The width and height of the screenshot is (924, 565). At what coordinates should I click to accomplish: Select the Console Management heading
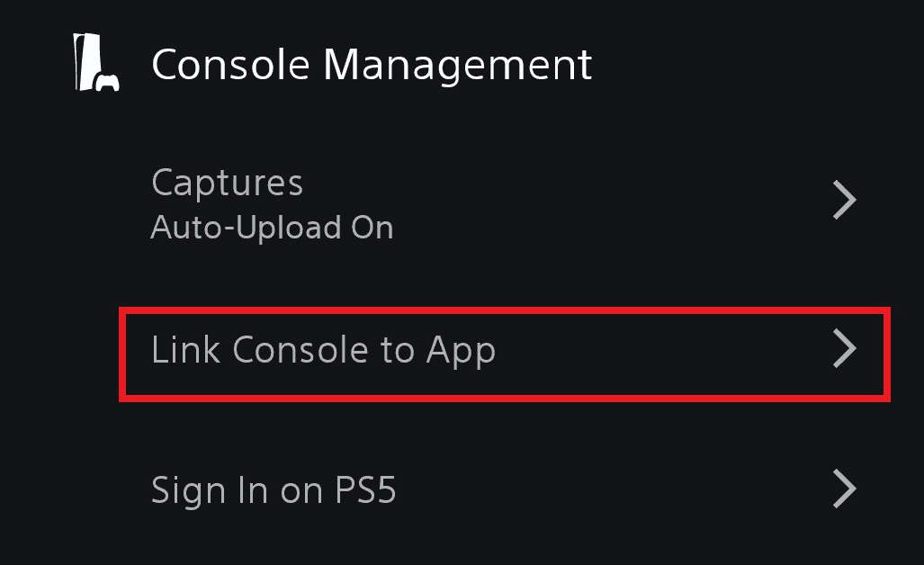(371, 65)
